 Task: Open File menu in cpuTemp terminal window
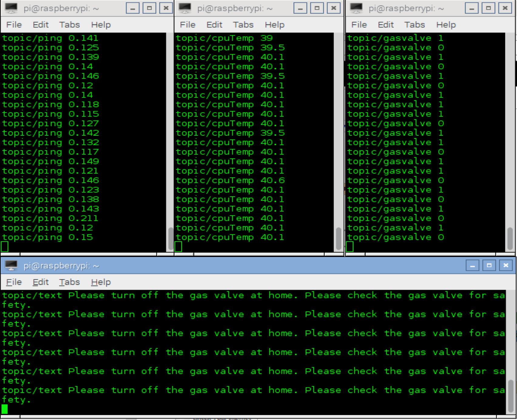pyautogui.click(x=188, y=25)
